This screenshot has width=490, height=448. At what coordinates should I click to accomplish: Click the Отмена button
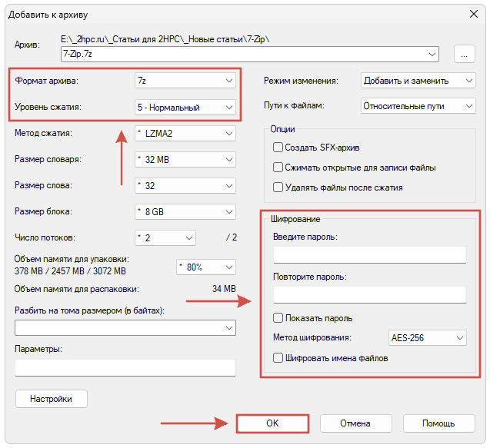pyautogui.click(x=355, y=423)
